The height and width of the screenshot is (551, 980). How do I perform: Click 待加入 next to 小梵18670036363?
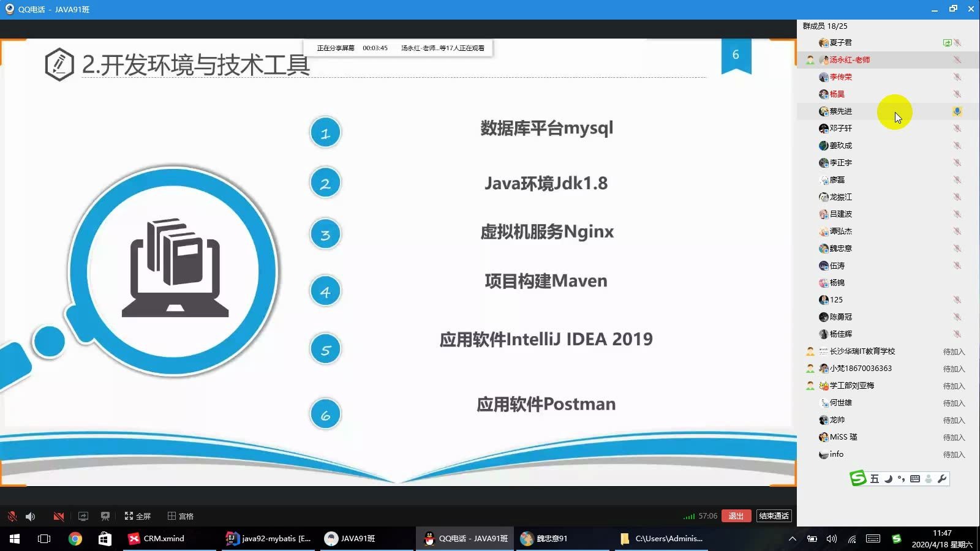point(954,369)
